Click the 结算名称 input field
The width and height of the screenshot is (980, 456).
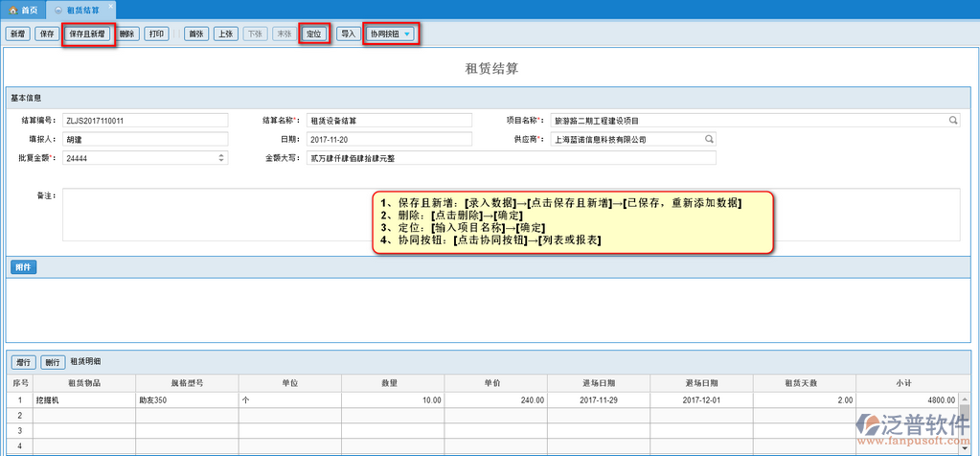click(x=390, y=121)
